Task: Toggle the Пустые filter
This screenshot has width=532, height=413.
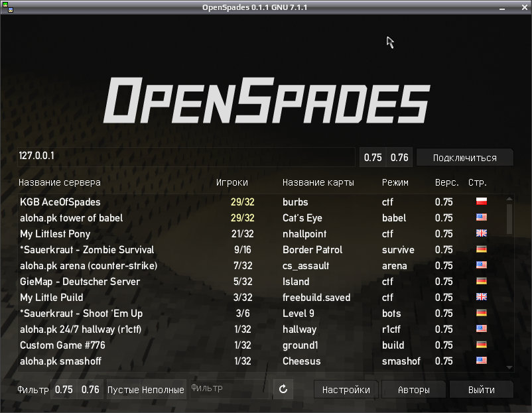Action: pos(123,390)
